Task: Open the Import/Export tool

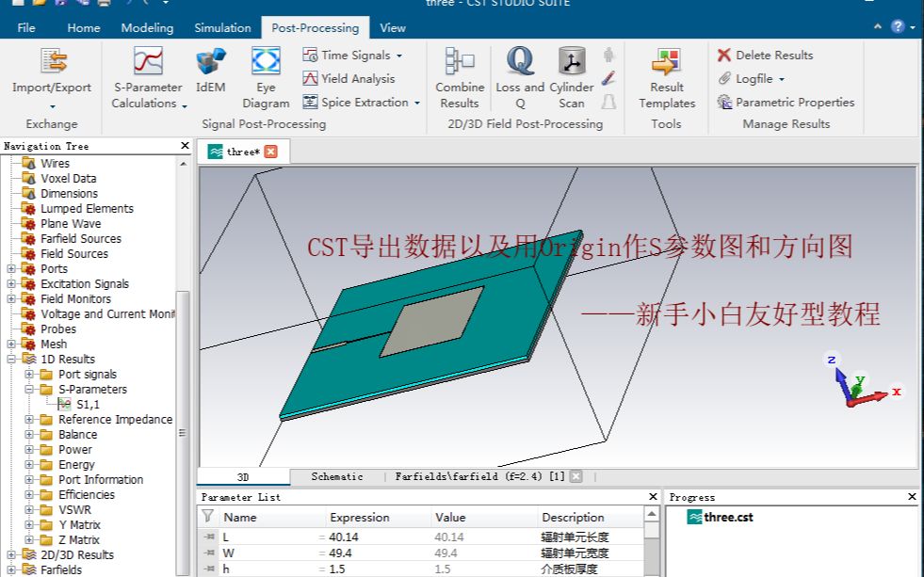Action: click(52, 78)
